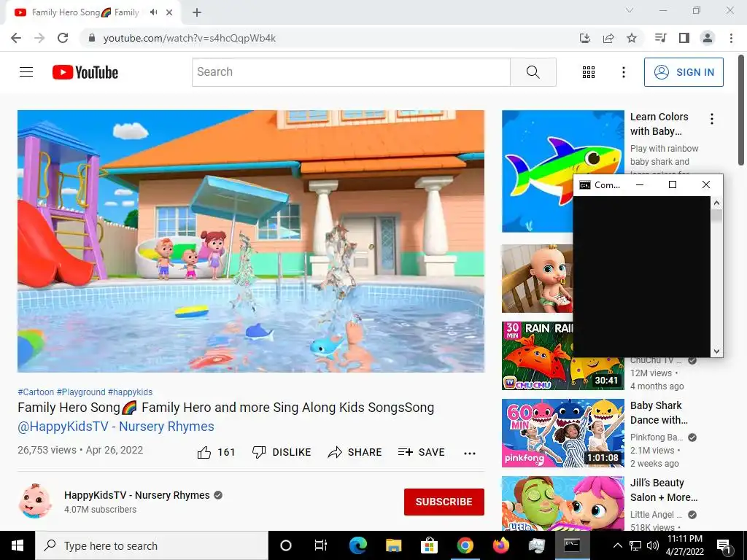Open Jill's Beauty Salon thumbnail
This screenshot has width=747, height=560.
563,503
